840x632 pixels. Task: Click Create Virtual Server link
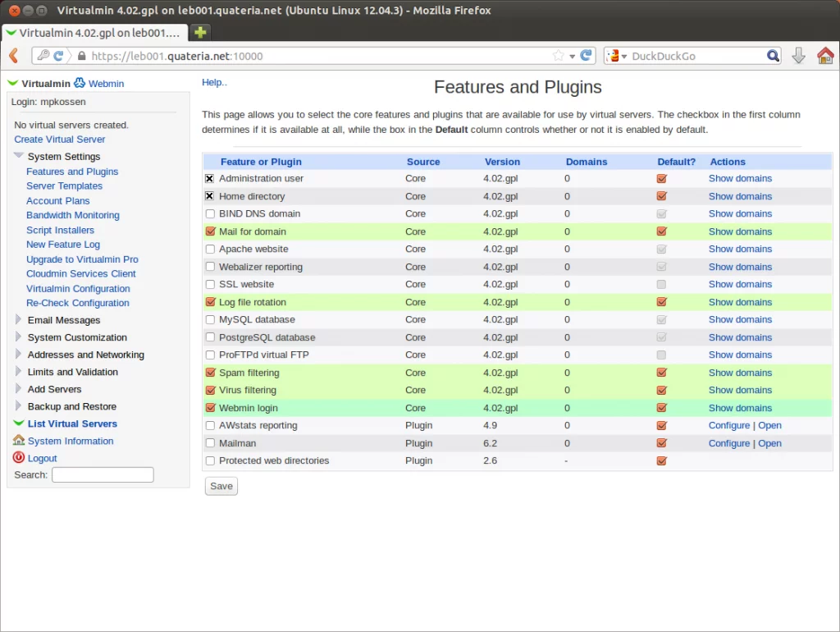point(59,139)
